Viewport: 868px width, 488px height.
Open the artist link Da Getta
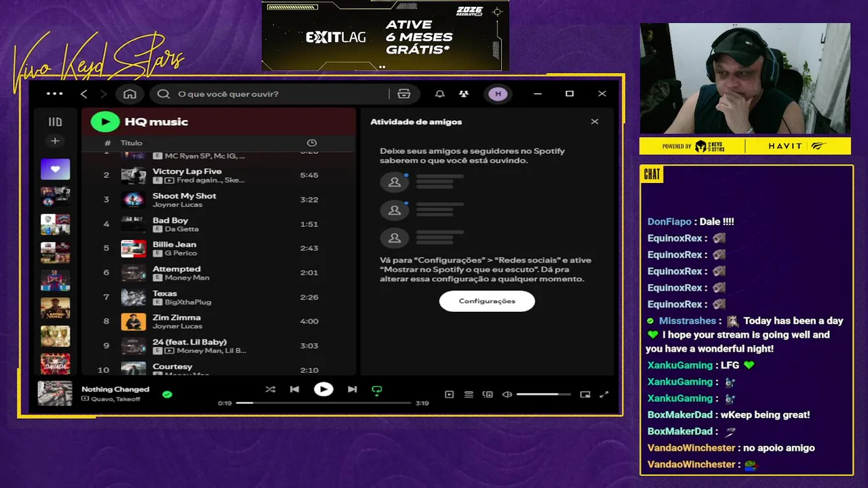click(x=182, y=229)
